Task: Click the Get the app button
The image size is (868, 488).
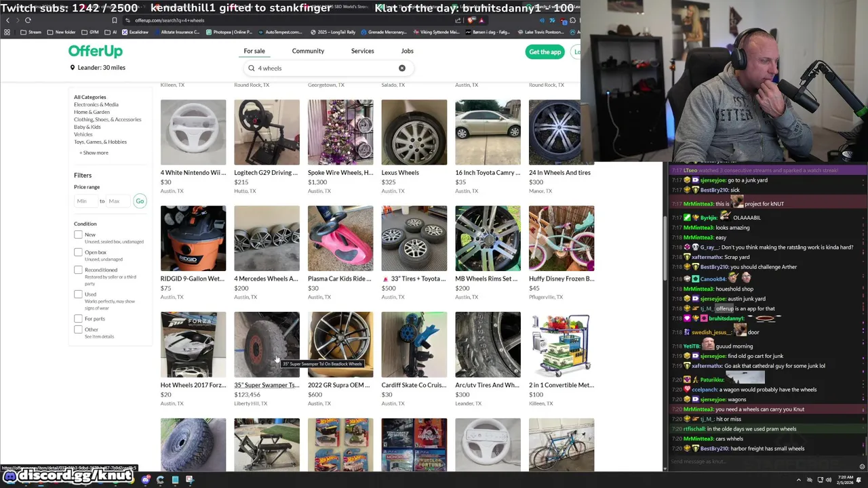Action: 545,52
